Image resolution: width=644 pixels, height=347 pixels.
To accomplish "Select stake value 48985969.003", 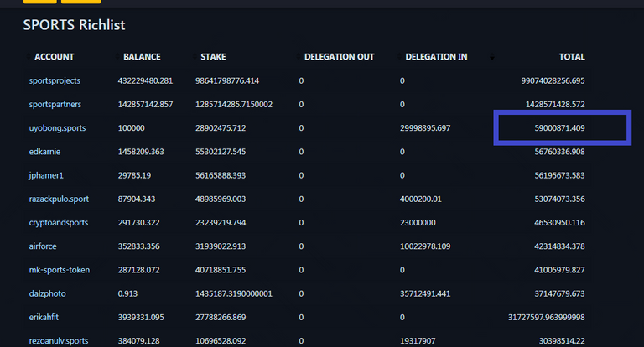I will coord(221,199).
